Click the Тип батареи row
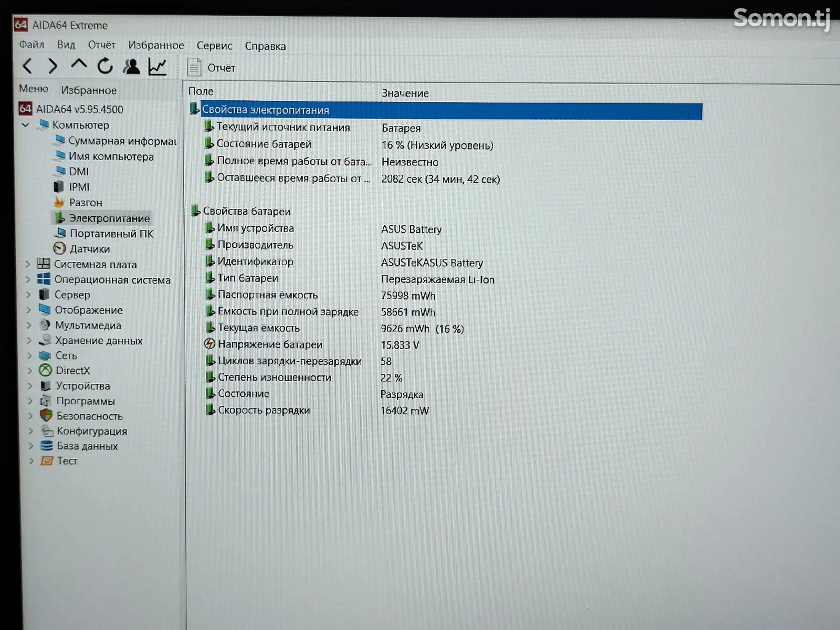 (247, 278)
